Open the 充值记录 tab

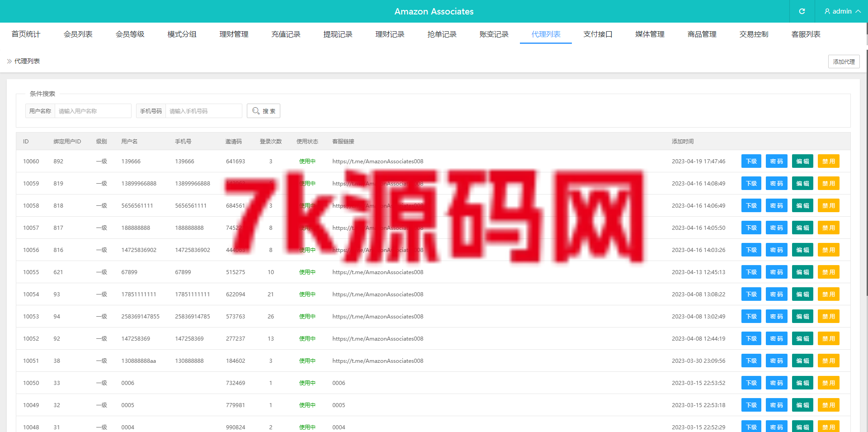click(286, 34)
